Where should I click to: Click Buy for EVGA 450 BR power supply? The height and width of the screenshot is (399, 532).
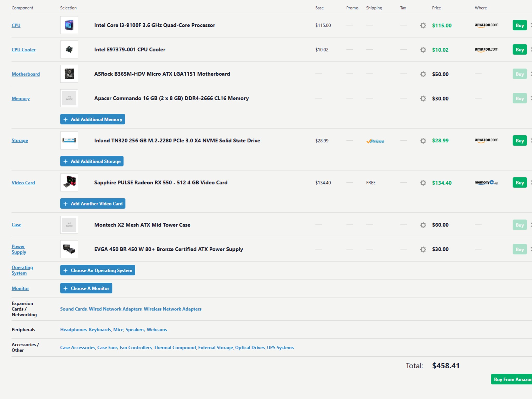coord(520,249)
